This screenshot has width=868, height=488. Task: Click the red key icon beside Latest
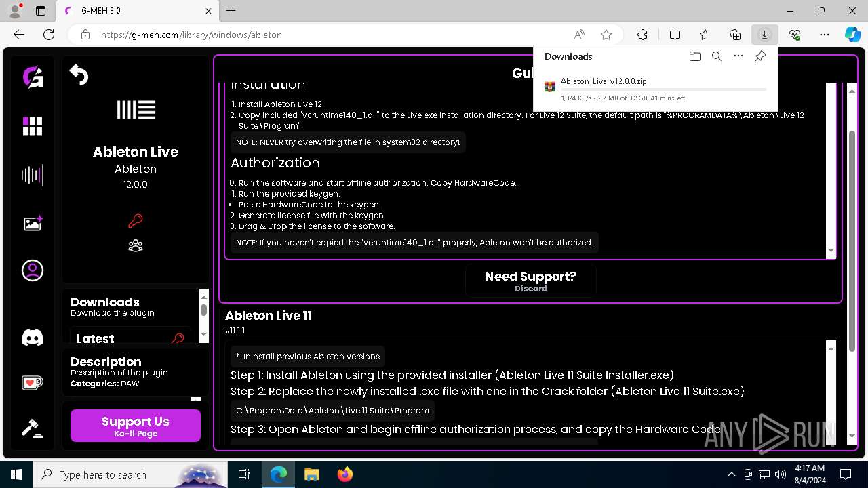[178, 338]
